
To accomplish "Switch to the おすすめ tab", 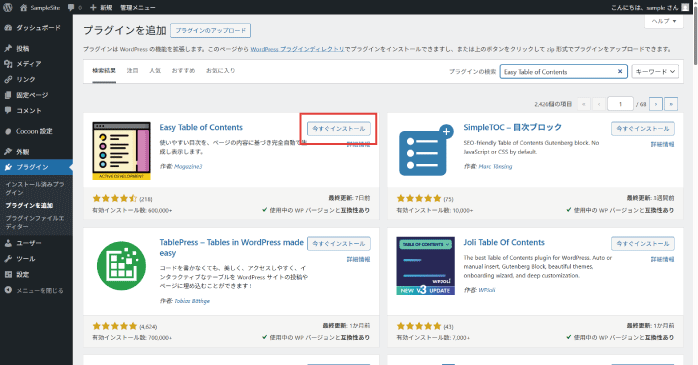I will pyautogui.click(x=183, y=71).
